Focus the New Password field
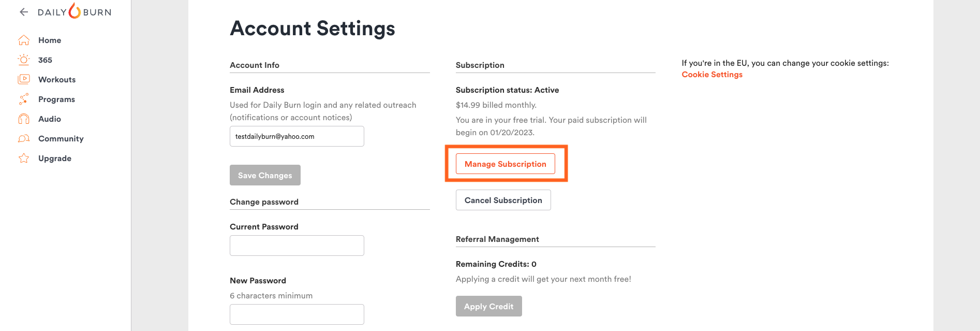Screen dimensions: 980x331 point(297,314)
